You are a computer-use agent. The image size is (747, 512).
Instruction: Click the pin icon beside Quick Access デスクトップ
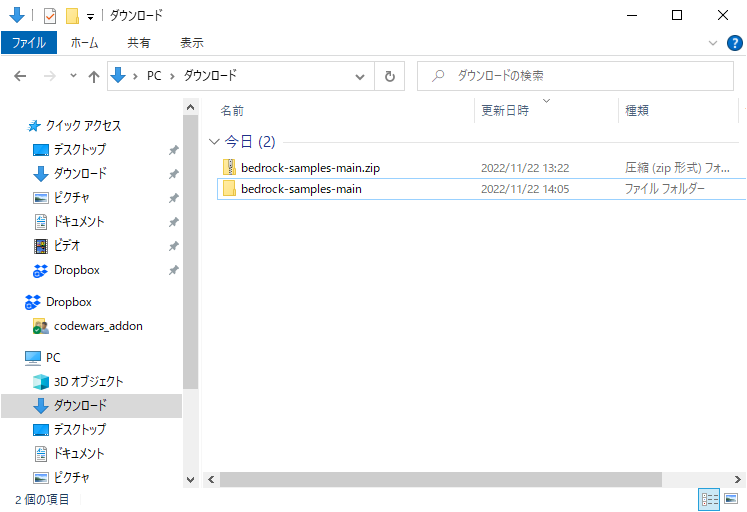(x=173, y=150)
